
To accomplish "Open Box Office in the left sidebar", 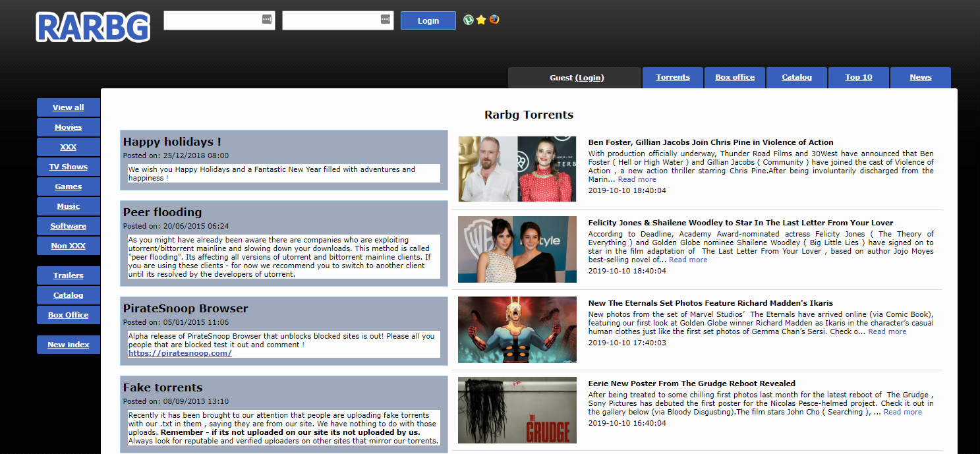I will [69, 315].
